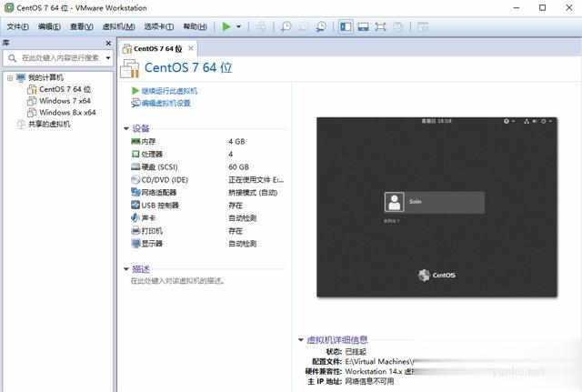Click the 显示器 device row

[x=208, y=244]
